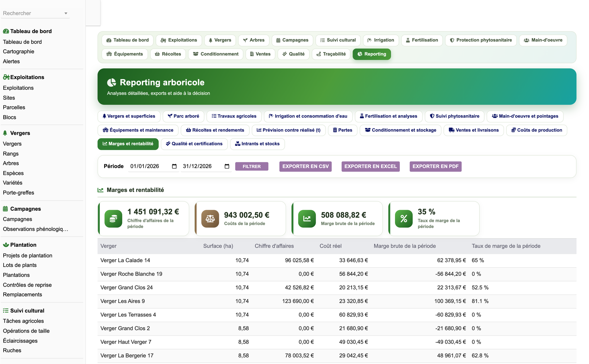589x364 pixels.
Task: Go to Protection phytosanitaire tab
Action: (x=481, y=40)
